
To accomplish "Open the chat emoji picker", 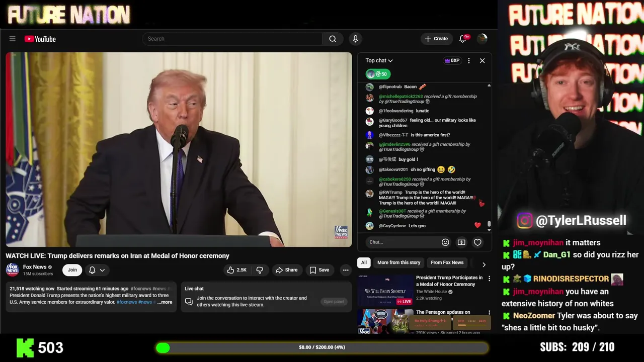I will point(445,242).
